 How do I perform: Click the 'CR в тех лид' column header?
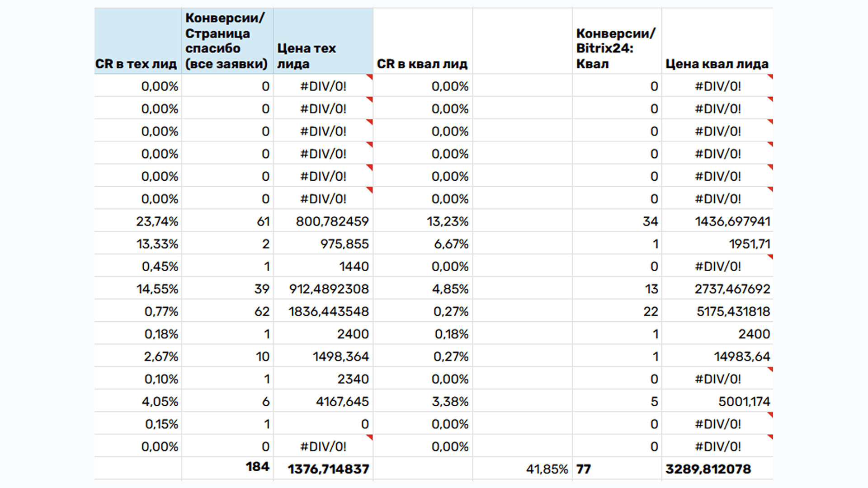point(136,64)
